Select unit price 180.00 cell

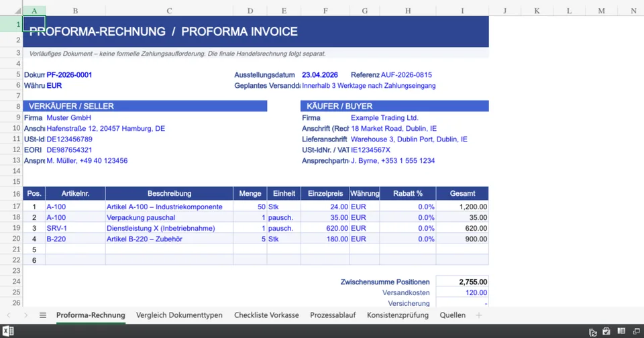(x=325, y=239)
